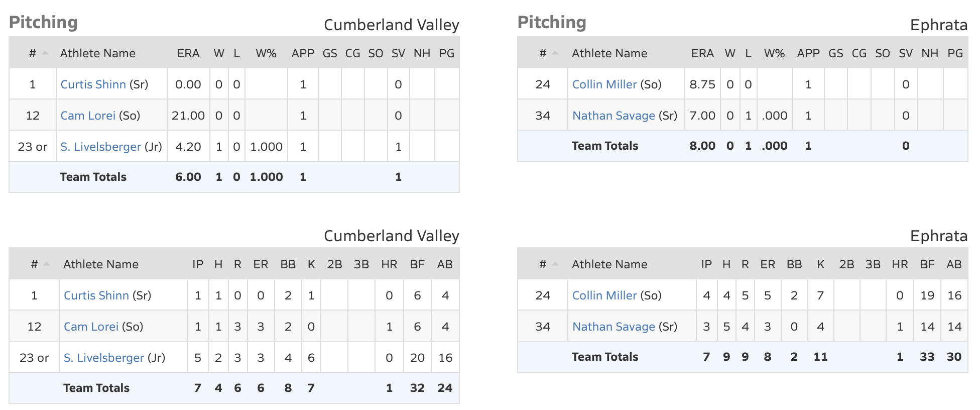Open Curtis Shinn profile in top table

click(x=93, y=84)
